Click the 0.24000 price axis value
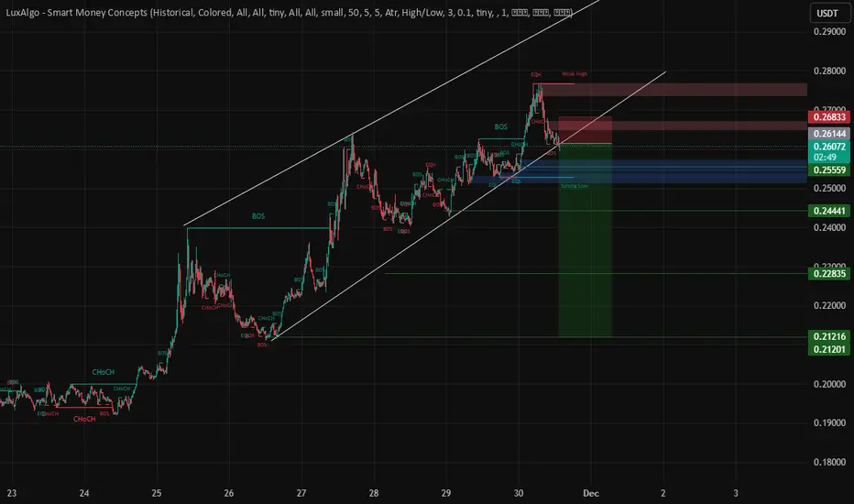854x504 pixels. coord(829,228)
